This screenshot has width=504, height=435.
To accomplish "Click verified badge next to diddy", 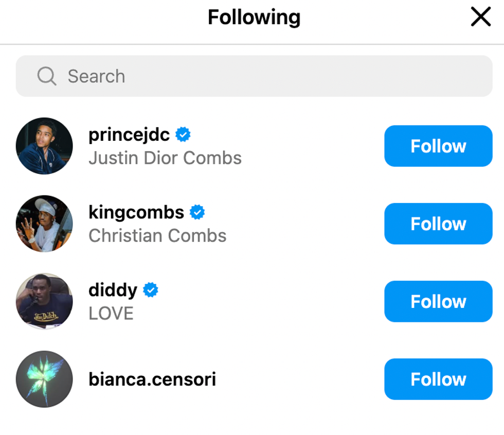I will tap(151, 290).
